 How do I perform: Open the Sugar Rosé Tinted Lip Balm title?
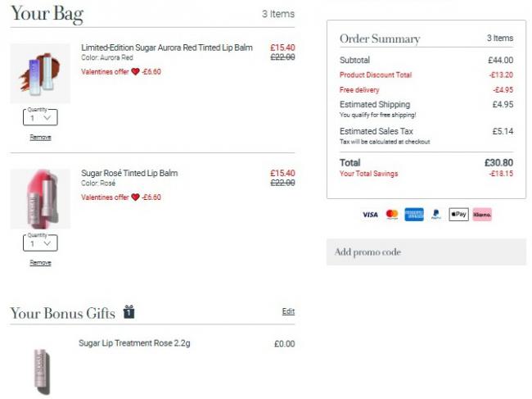(129, 173)
